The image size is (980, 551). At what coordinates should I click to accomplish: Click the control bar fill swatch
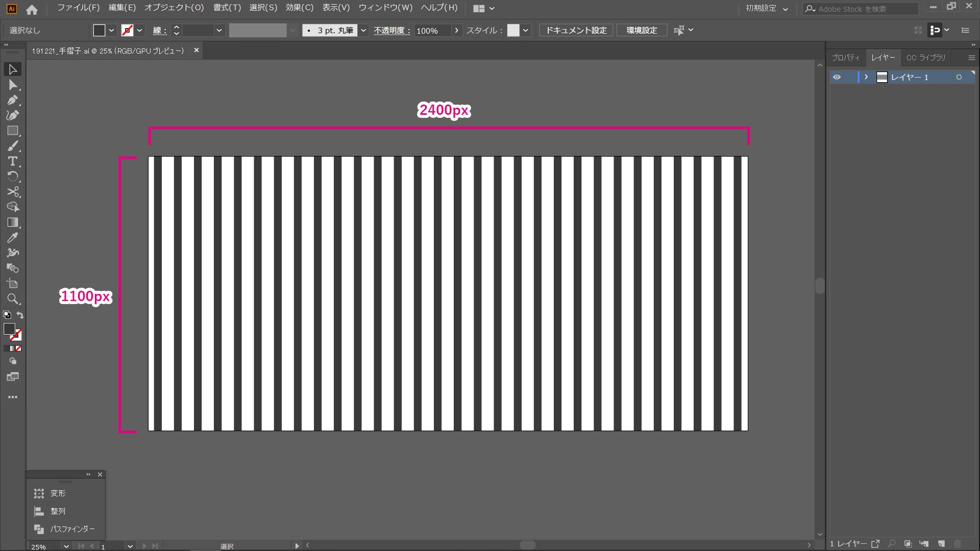[99, 31]
